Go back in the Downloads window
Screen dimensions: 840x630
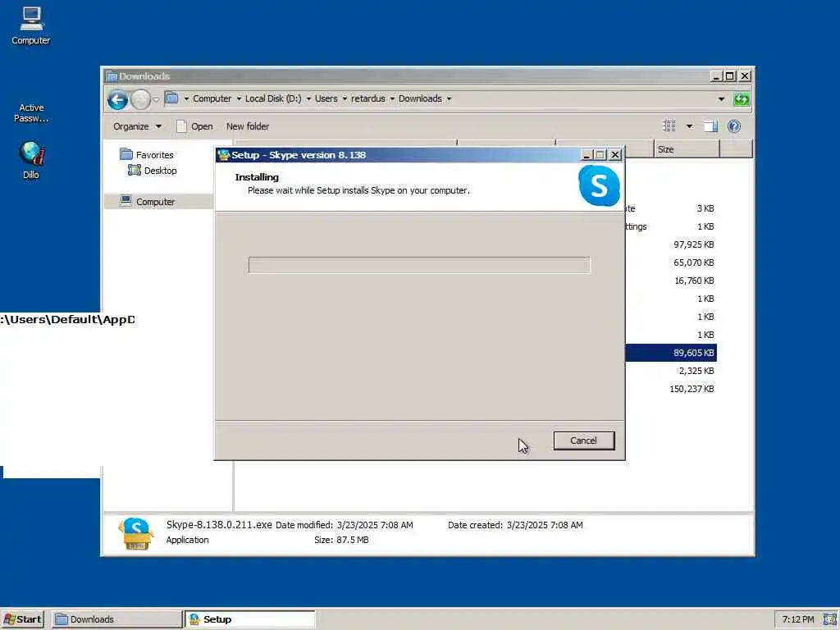(117, 99)
